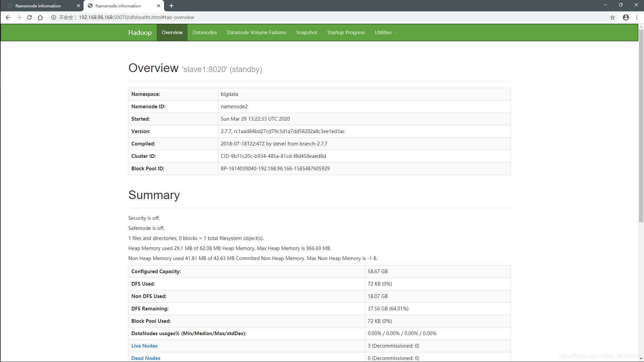644x362 pixels.
Task: Click the 'Block Pool Used:' label
Action: [x=151, y=321]
